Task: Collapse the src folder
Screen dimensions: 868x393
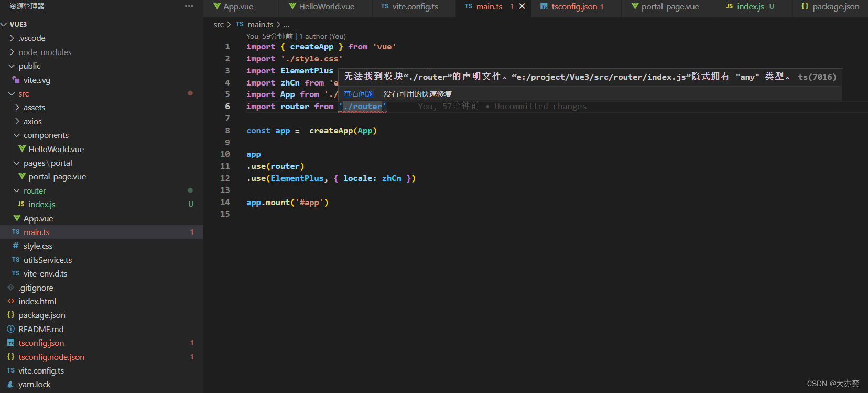Action: coord(12,93)
